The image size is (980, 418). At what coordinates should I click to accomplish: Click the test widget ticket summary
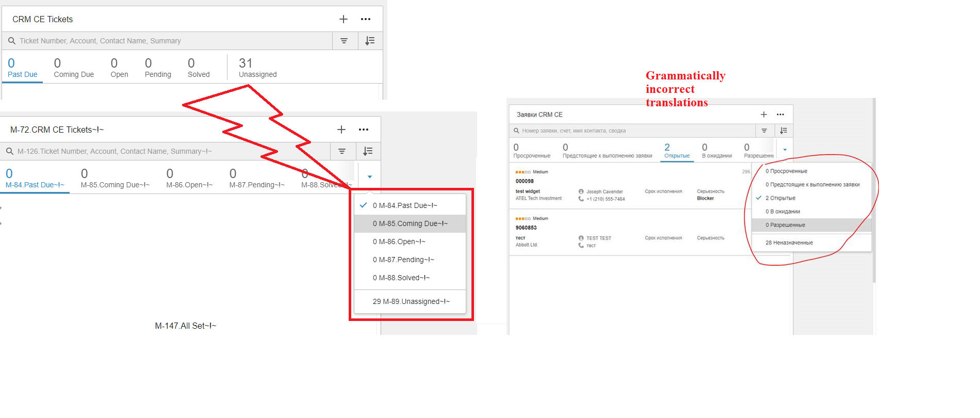tap(528, 191)
